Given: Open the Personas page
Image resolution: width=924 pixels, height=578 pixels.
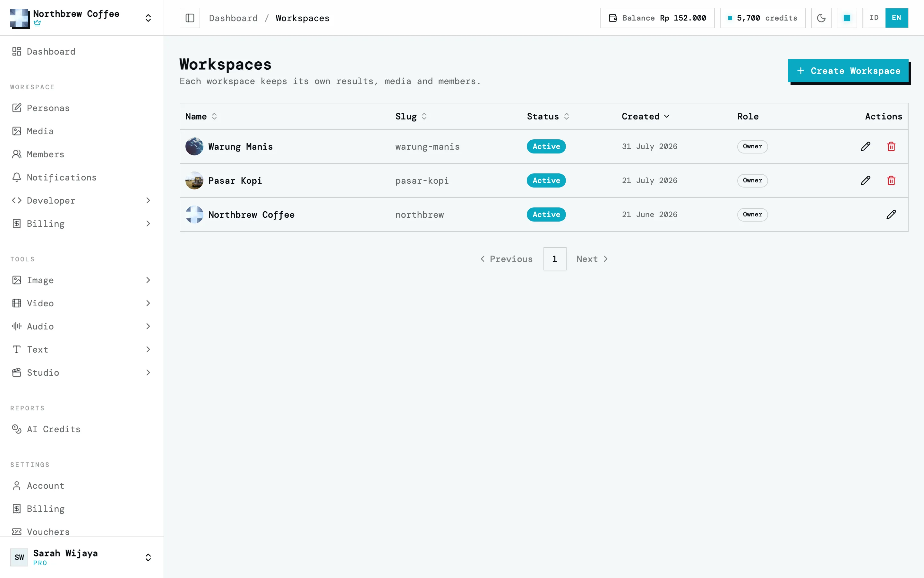Looking at the screenshot, I should tap(82, 108).
